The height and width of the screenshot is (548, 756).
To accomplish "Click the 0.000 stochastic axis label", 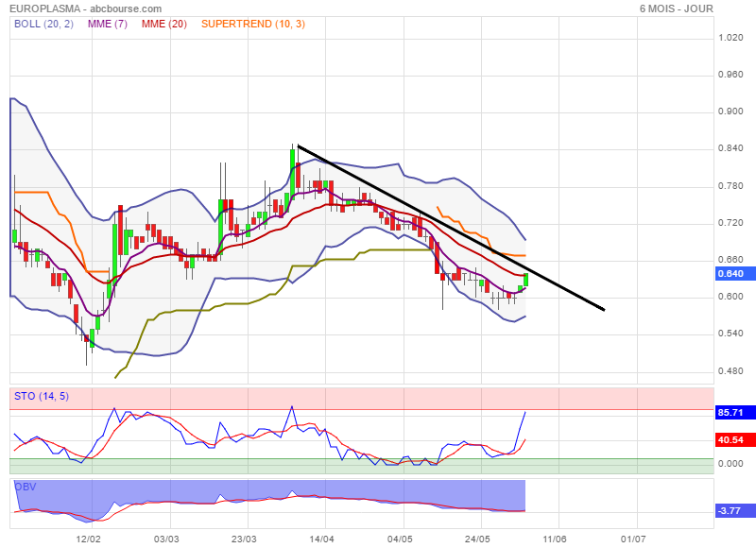I will (x=730, y=464).
